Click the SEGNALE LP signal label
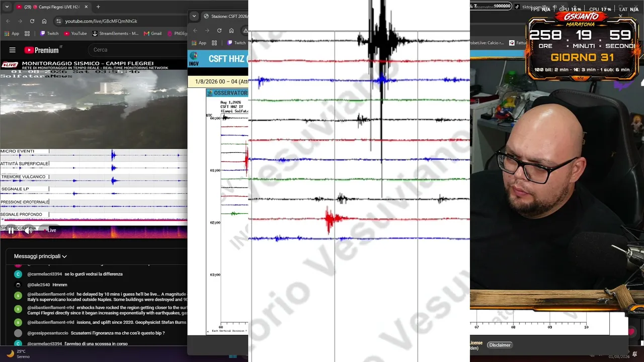 point(15,189)
